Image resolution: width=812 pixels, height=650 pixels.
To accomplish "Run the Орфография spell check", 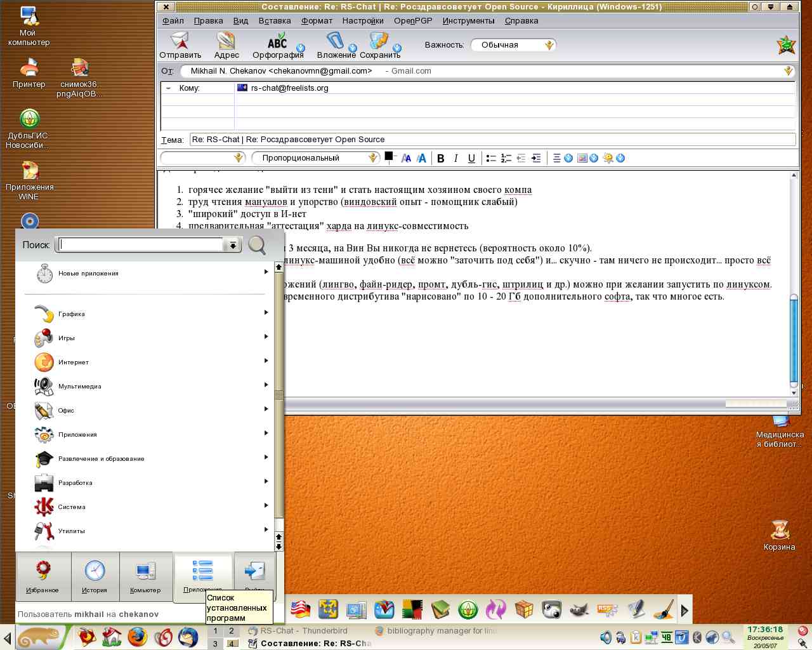I will [277, 42].
